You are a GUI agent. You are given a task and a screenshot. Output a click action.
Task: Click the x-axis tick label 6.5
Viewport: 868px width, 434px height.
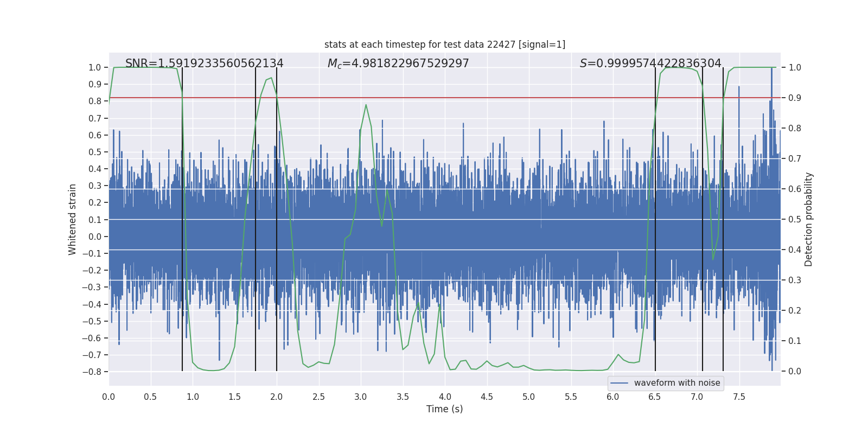(655, 397)
